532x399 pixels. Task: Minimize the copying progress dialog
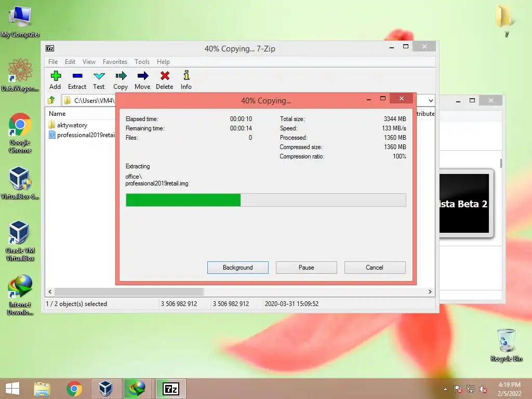click(369, 99)
